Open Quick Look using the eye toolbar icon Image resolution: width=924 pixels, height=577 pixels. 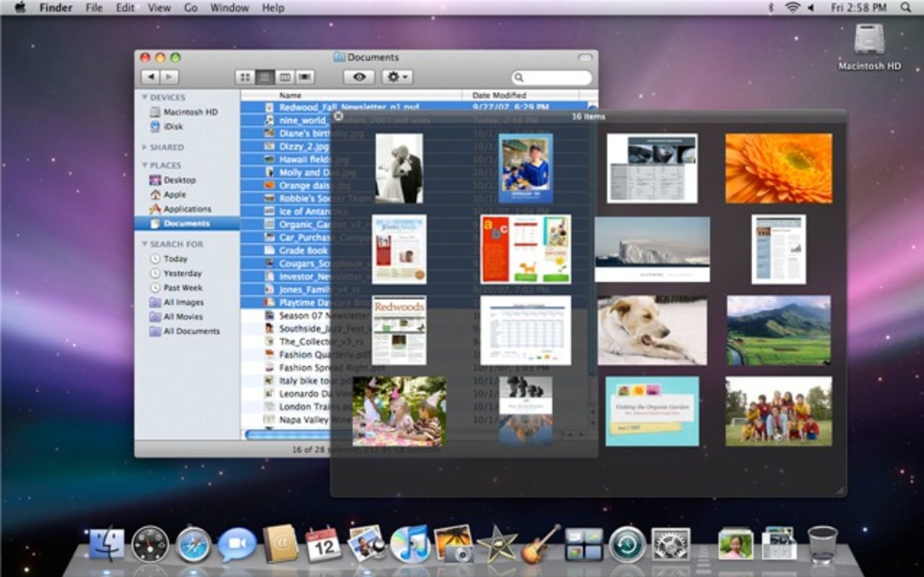359,77
